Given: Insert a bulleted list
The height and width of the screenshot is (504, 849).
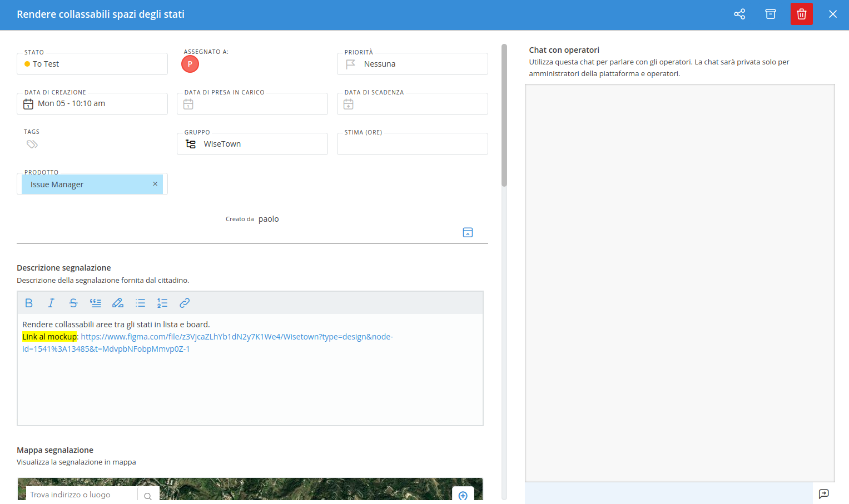Looking at the screenshot, I should pyautogui.click(x=140, y=303).
